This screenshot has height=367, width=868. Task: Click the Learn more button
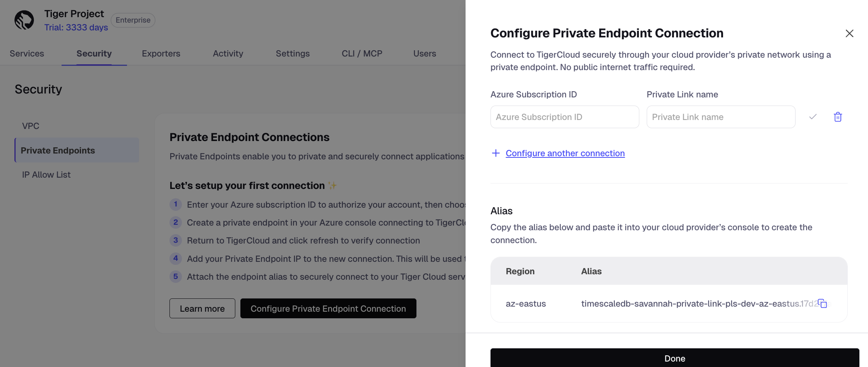(202, 308)
